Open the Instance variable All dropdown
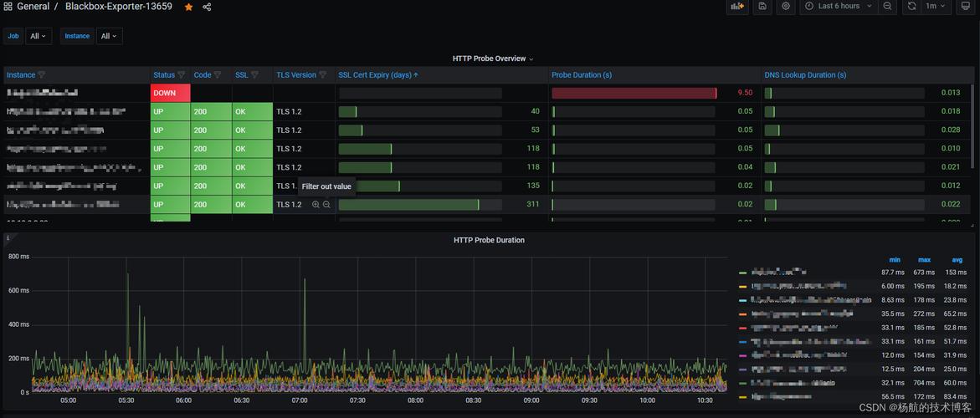 click(x=109, y=36)
